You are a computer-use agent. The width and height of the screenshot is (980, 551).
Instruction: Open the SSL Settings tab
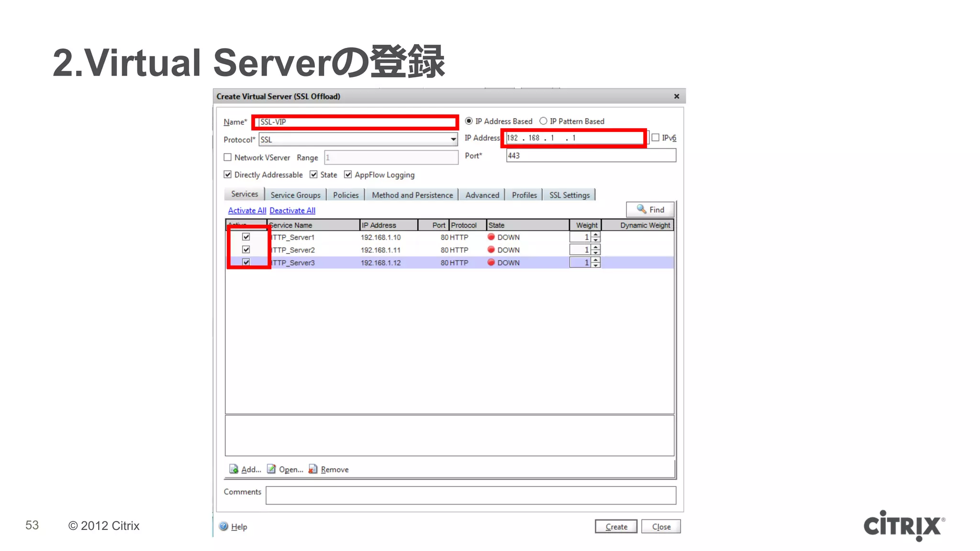click(569, 195)
